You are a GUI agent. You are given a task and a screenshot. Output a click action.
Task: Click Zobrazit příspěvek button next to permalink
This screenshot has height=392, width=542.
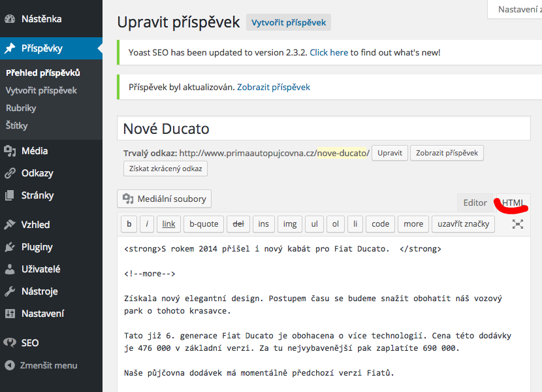click(447, 153)
